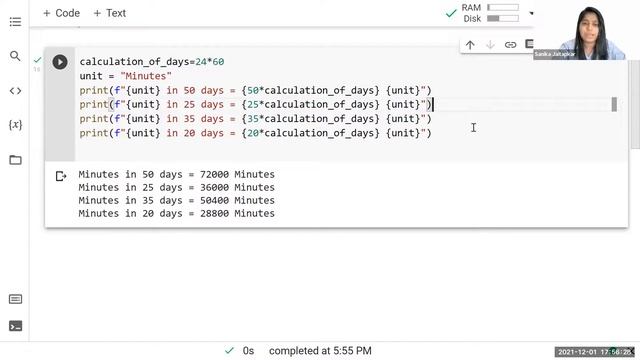Click output line showing 72000 Minutes
The height and width of the screenshot is (360, 640).
point(177,174)
